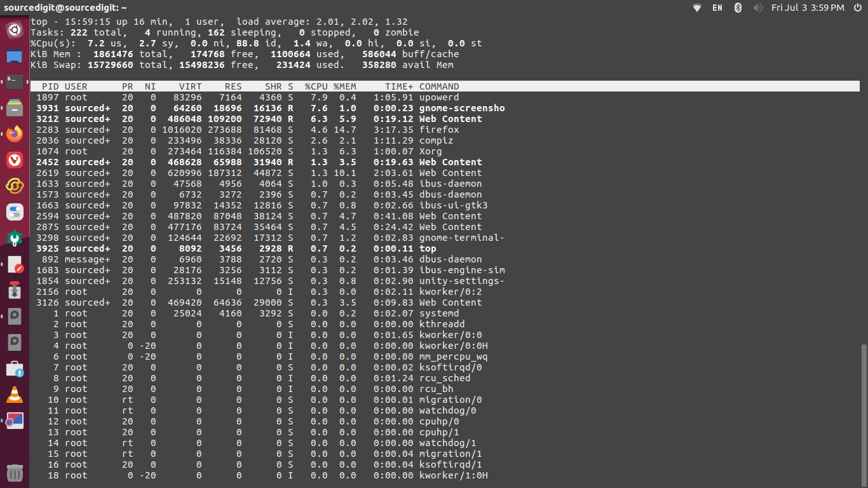Click the bold top process command
The width and height of the screenshot is (868, 488).
point(428,248)
